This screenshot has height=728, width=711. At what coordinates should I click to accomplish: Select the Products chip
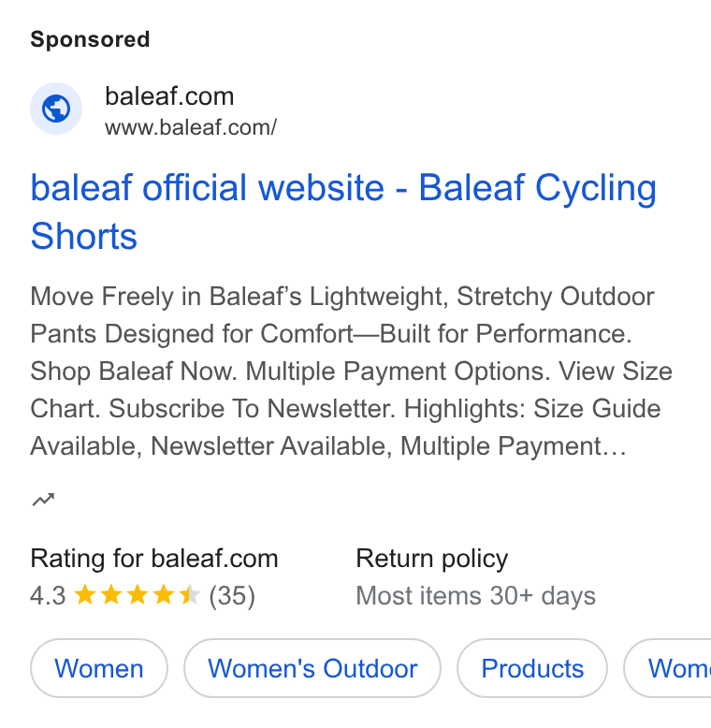pyautogui.click(x=532, y=668)
